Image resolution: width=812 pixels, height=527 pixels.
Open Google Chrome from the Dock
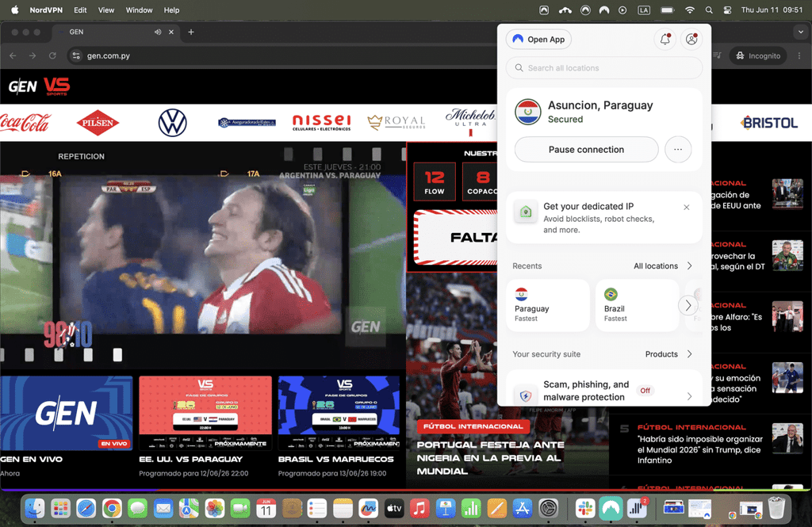(112, 509)
